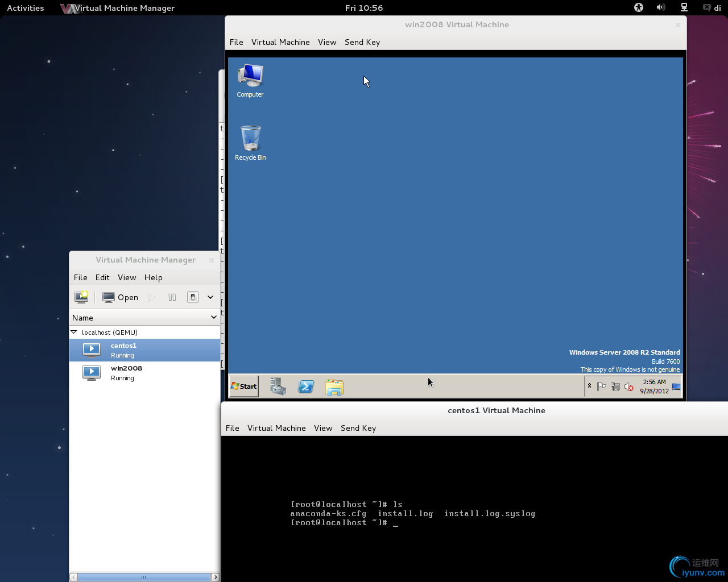Click the Fri 10:56 clock in top bar
This screenshot has width=728, height=582.
coord(364,8)
